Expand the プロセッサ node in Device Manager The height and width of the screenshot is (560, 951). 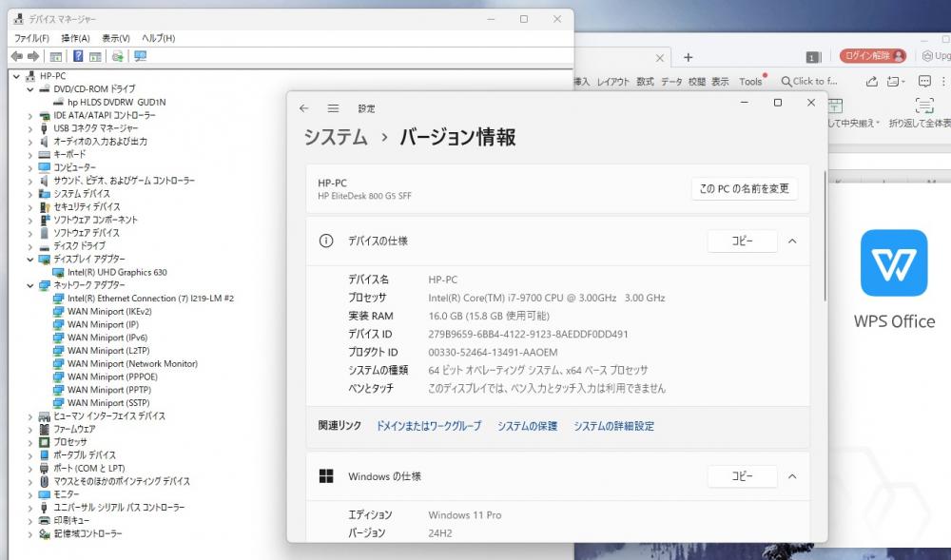29,442
